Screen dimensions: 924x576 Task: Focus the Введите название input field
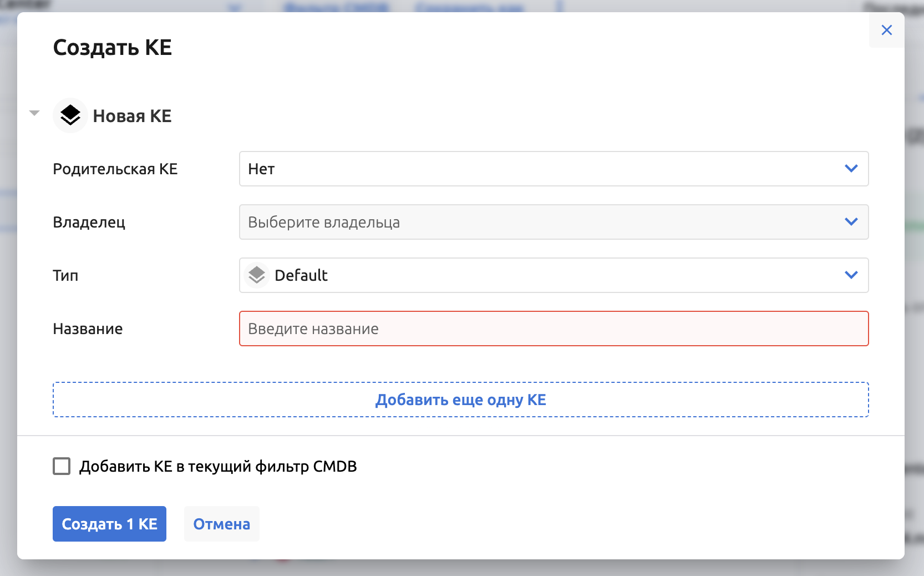(x=554, y=329)
